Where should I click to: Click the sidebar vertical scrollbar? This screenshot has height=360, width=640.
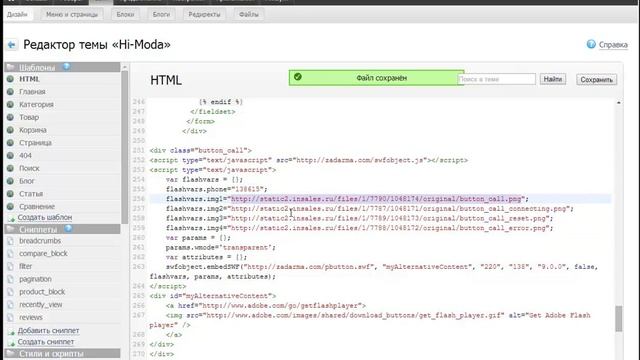pos(124,147)
